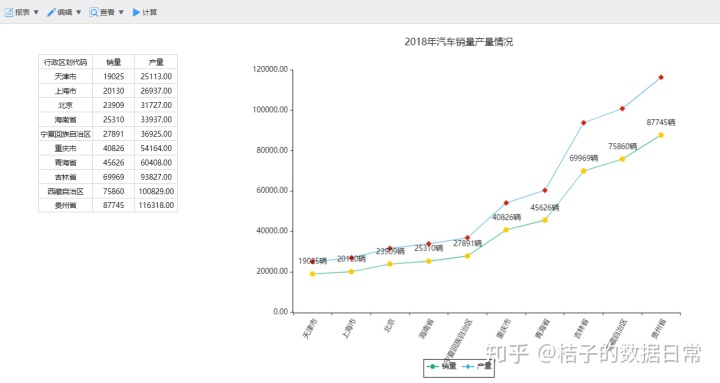Viewport: 720px width, 383px height.
Task: Select table cell 31727.00
Action: tap(156, 105)
